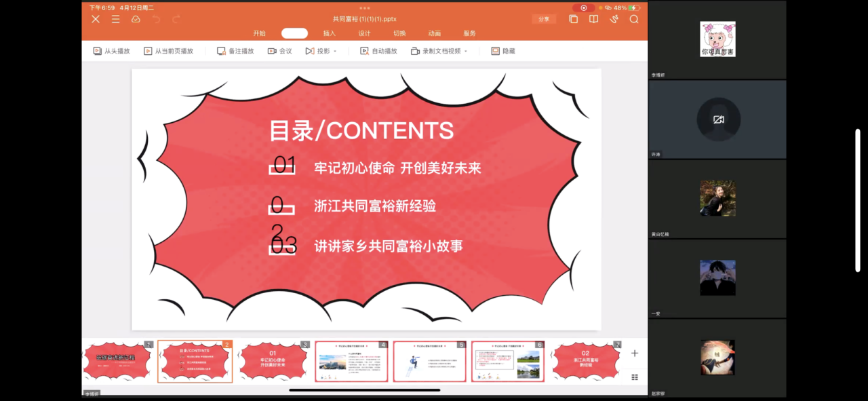
Task: Expand the 录制文档视频 dropdown arrow
Action: click(x=466, y=52)
